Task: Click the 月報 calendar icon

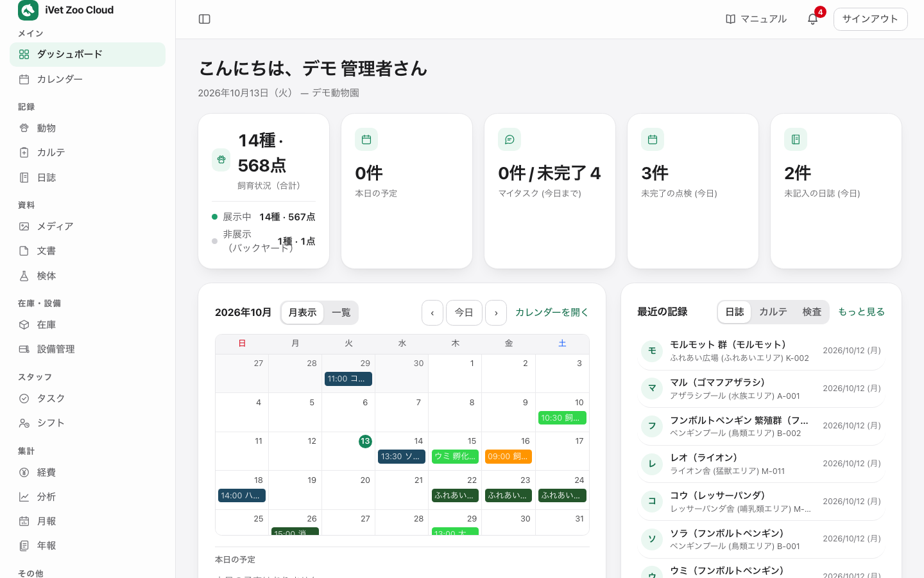Action: 24,521
